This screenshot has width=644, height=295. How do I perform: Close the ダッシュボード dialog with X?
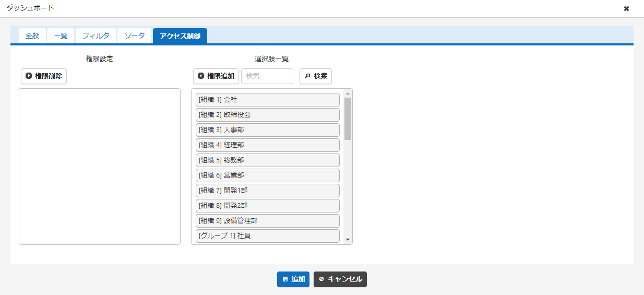(x=626, y=8)
